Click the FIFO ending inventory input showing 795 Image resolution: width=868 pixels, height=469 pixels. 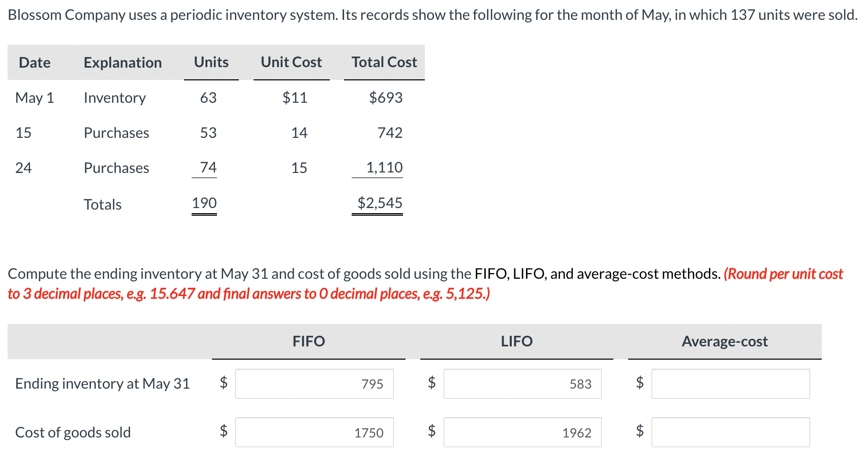(x=314, y=384)
